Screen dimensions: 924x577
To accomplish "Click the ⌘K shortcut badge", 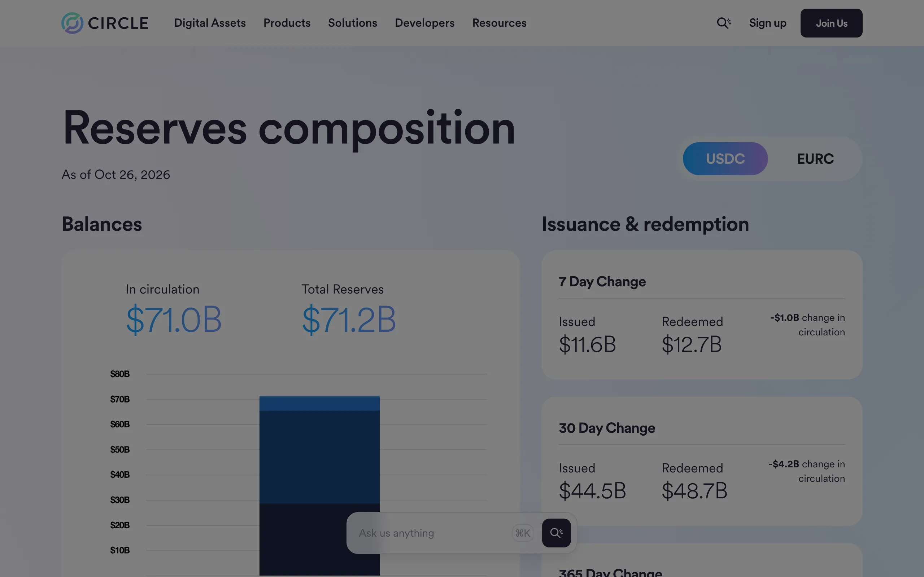I will point(522,533).
